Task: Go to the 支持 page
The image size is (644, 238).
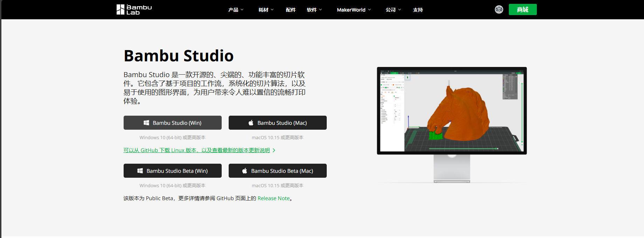Action: tap(418, 10)
